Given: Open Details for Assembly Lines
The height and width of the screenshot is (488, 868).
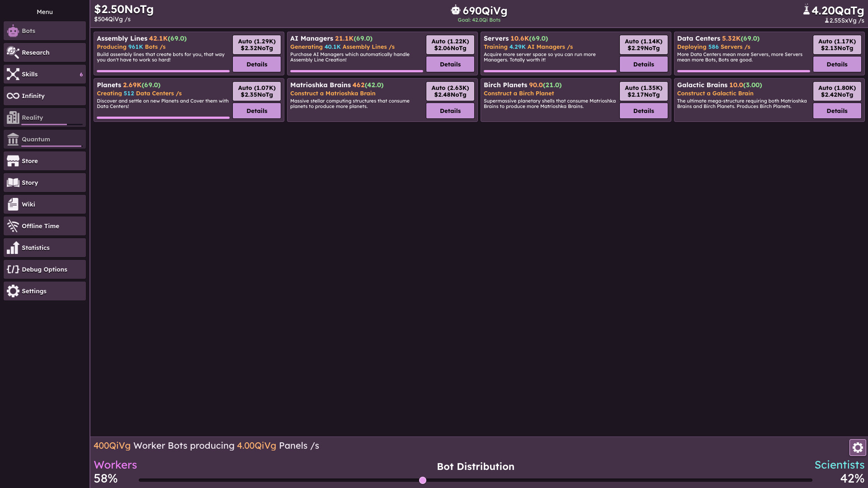Looking at the screenshot, I should (257, 64).
